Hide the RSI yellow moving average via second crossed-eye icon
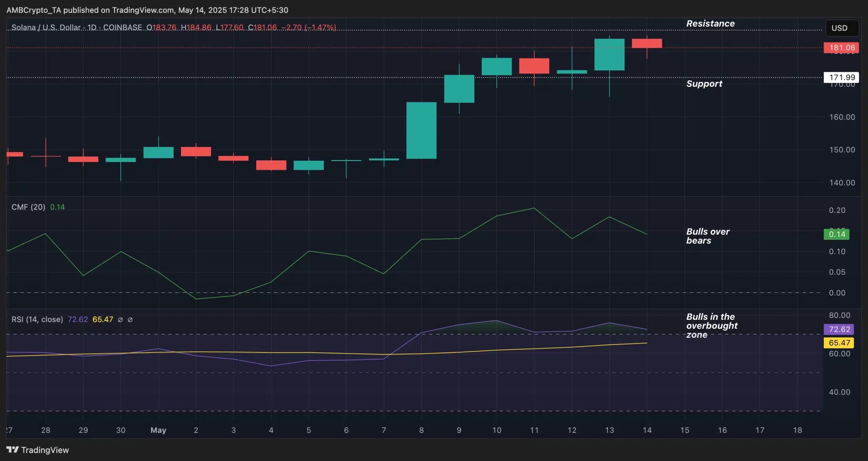 point(131,320)
